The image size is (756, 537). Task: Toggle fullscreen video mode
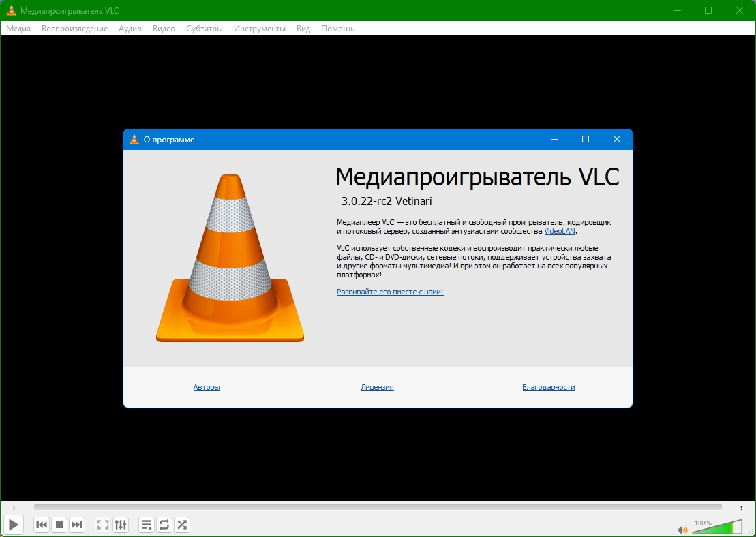103,525
